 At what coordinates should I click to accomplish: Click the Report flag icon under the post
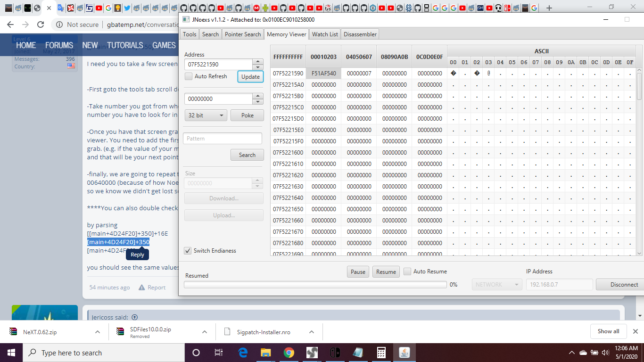point(141,288)
